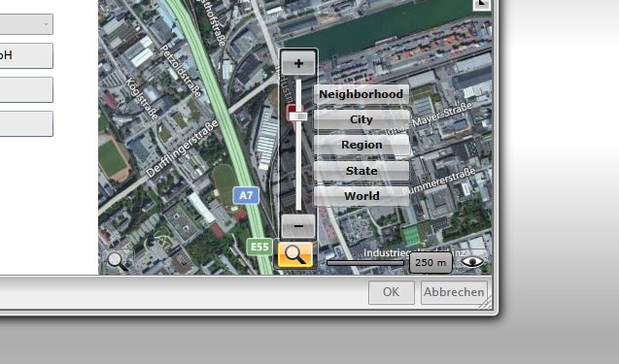Screen dimensions: 619x364
Task: Click the 250 m scale label
Action: pos(430,262)
